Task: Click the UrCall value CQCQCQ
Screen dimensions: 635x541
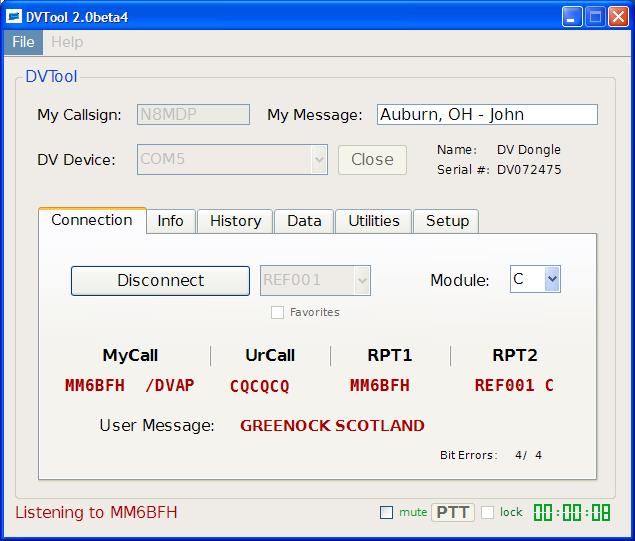Action: pyautogui.click(x=260, y=386)
